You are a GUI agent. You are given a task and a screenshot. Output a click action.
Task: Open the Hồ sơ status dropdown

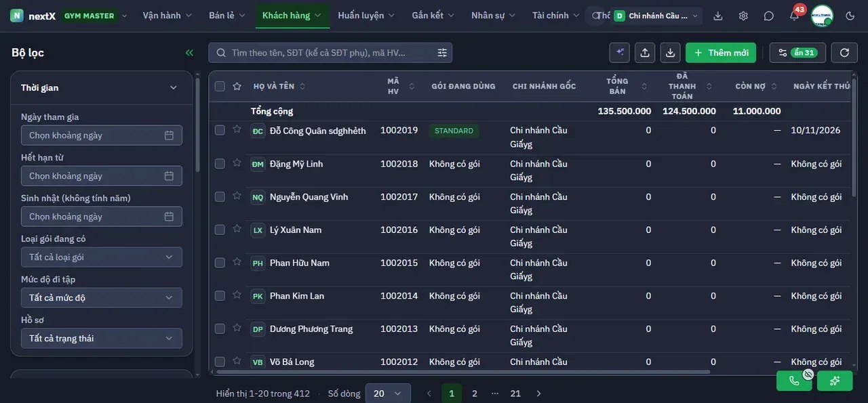pos(102,339)
